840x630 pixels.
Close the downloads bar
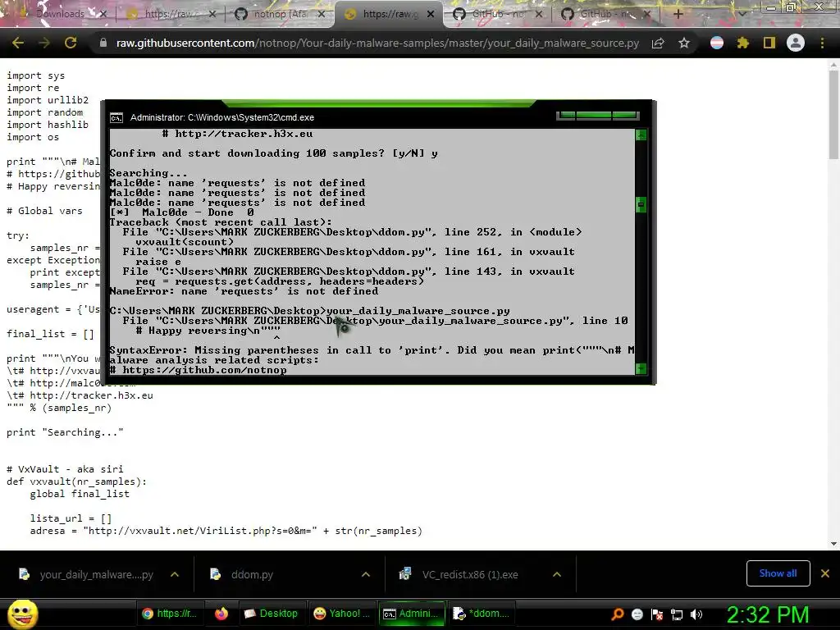tap(825, 573)
